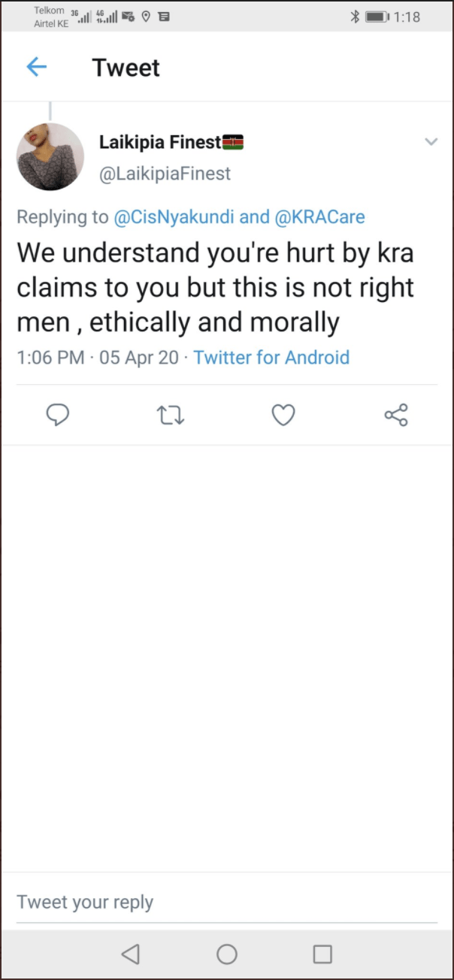
Task: Like the tweet with the heart icon
Action: pyautogui.click(x=283, y=415)
